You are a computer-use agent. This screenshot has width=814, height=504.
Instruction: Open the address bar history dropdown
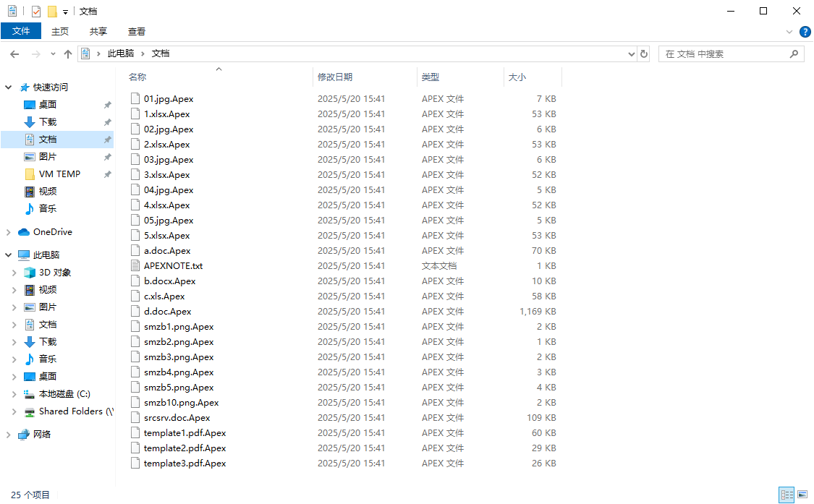pyautogui.click(x=631, y=54)
